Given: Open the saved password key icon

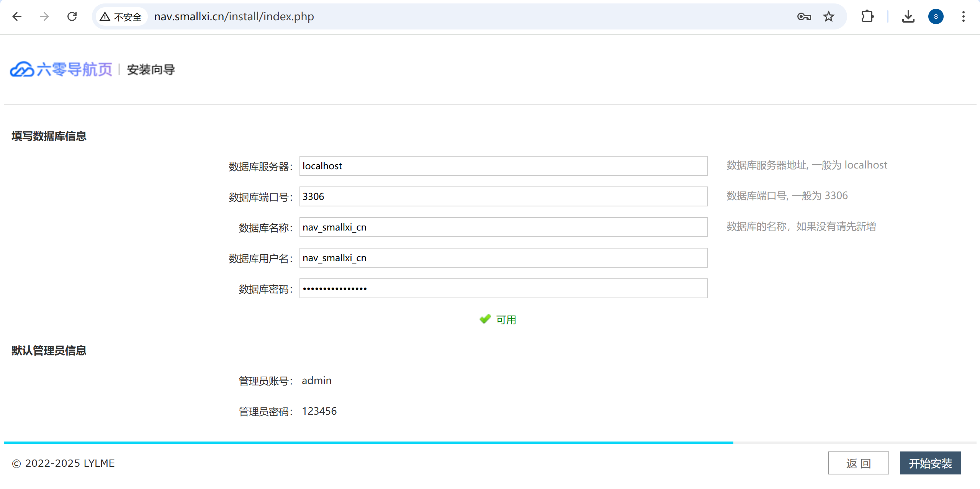Looking at the screenshot, I should click(x=804, y=16).
